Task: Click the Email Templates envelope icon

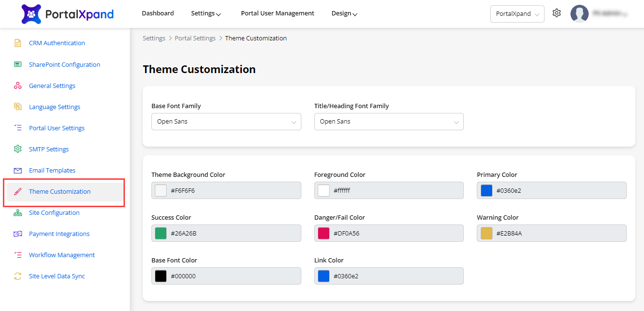Action: pyautogui.click(x=18, y=170)
